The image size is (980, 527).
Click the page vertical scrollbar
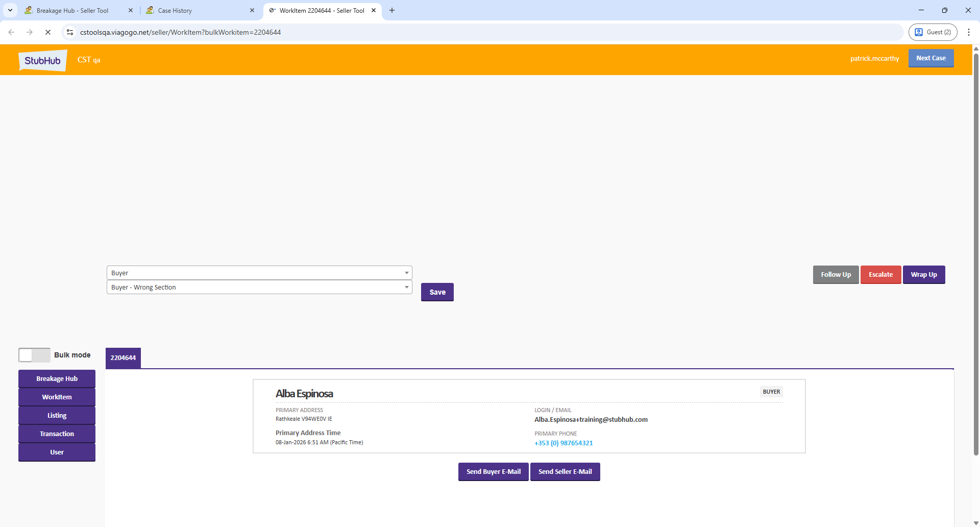coord(976,255)
